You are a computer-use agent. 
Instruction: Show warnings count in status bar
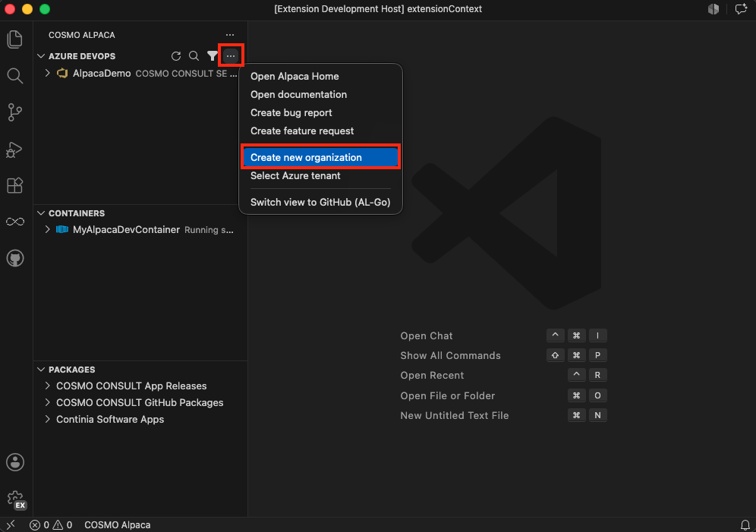pyautogui.click(x=63, y=524)
